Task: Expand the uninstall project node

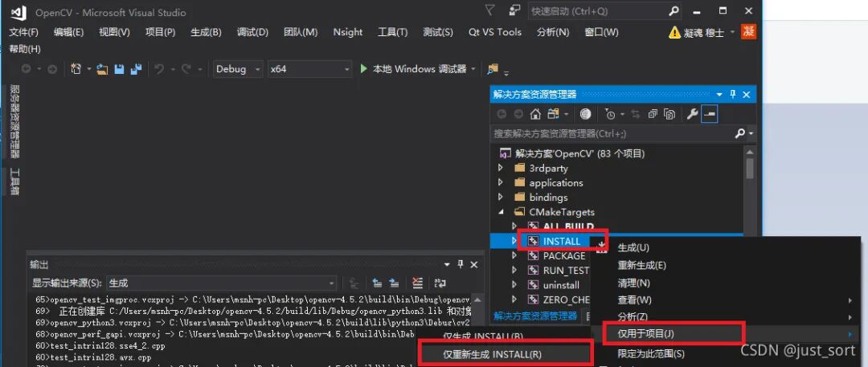Action: pyautogui.click(x=514, y=285)
